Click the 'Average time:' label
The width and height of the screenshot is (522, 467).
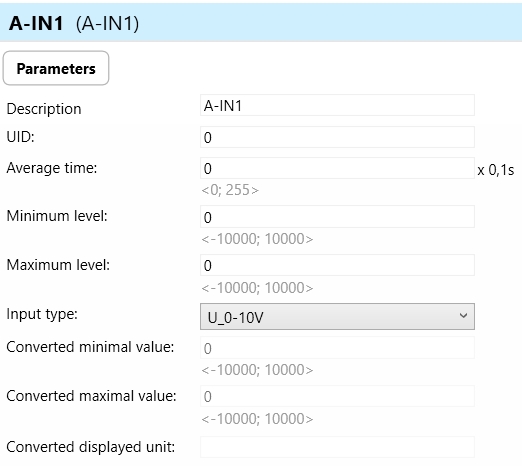pos(52,168)
